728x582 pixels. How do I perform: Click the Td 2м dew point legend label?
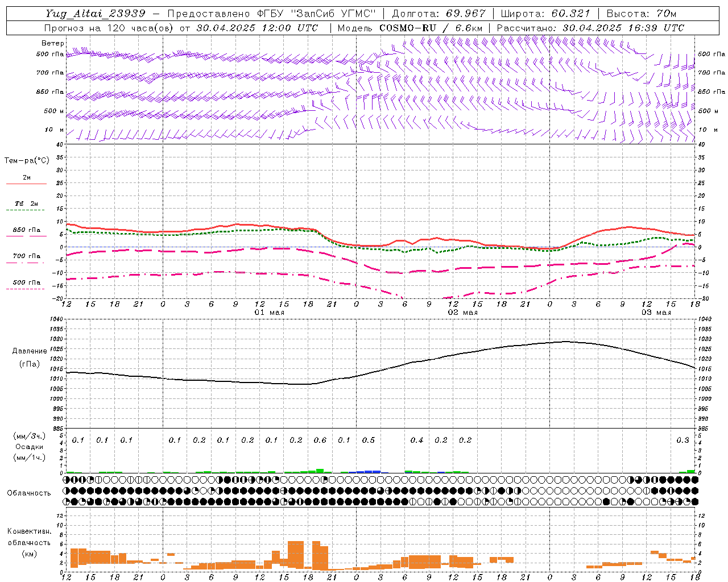tap(27, 203)
